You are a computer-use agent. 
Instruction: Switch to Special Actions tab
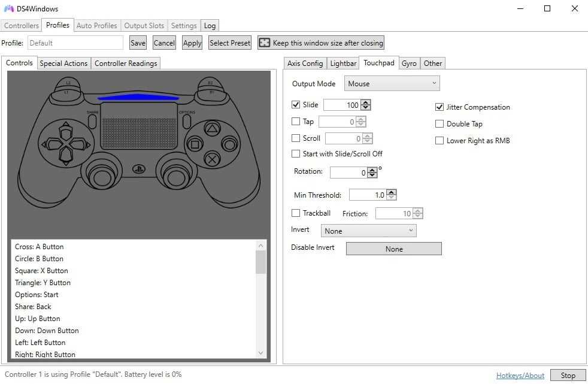click(x=63, y=64)
